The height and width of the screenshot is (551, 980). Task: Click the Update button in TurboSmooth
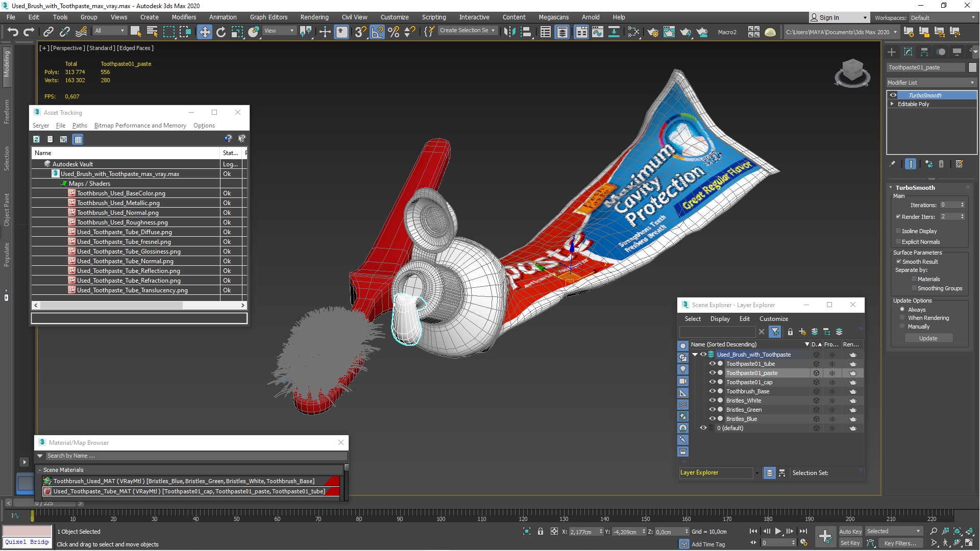click(x=928, y=338)
